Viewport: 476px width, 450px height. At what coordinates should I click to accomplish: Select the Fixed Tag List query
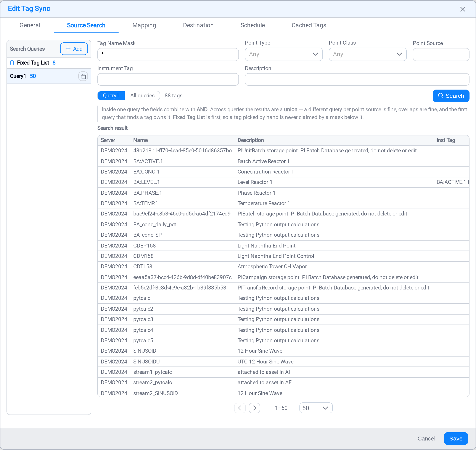pos(49,63)
